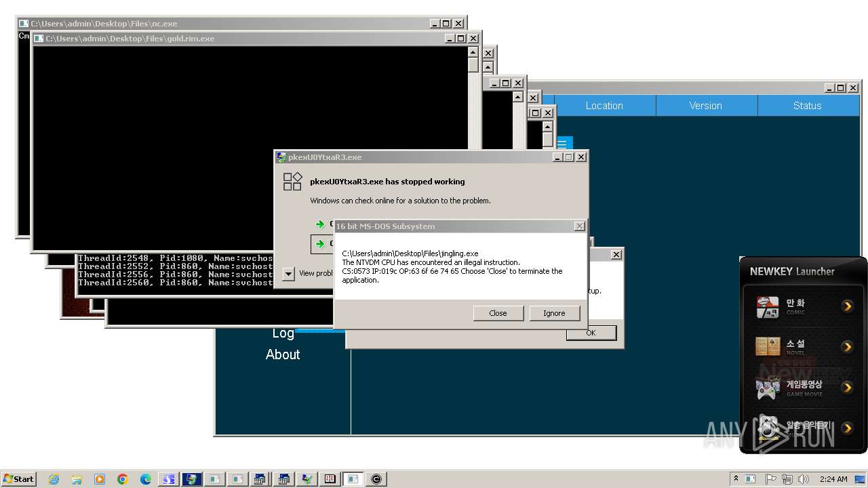Open the Comic arrow in NEWKEY Launcher

(847, 306)
